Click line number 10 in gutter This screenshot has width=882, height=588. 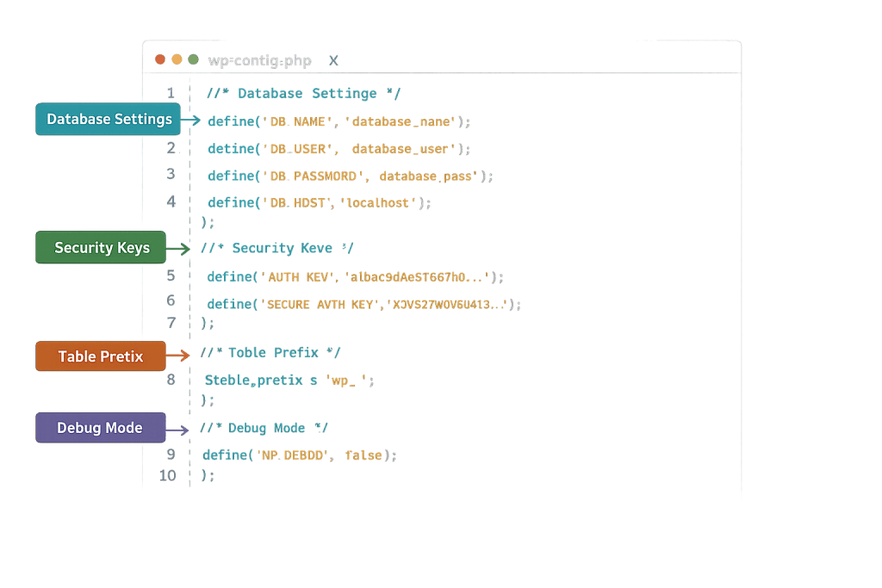[x=168, y=475]
